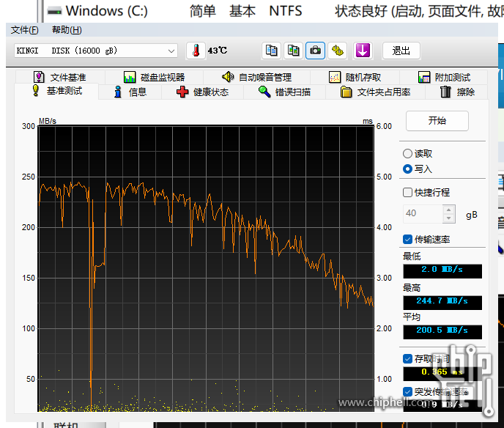This screenshot has height=428, width=504.
Task: Click the Windows (C:) volume name
Action: [107, 11]
